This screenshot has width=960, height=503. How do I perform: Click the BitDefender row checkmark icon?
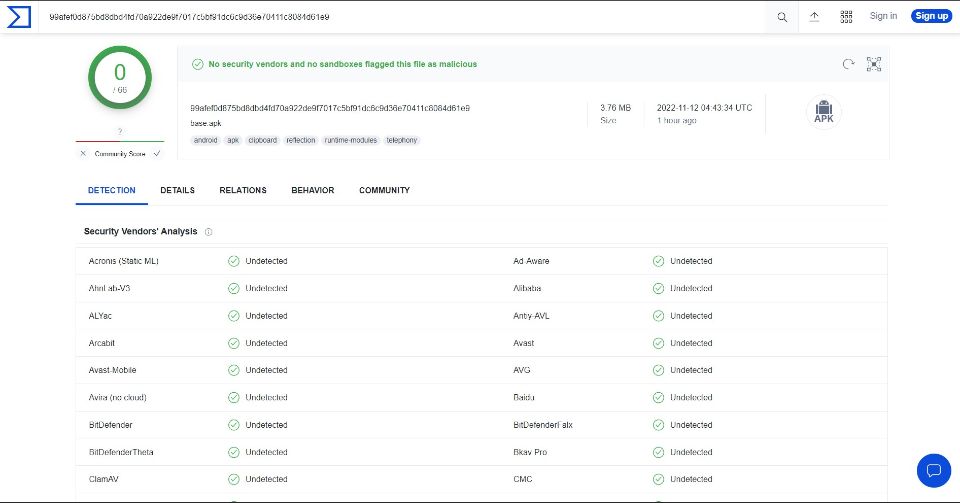(234, 425)
